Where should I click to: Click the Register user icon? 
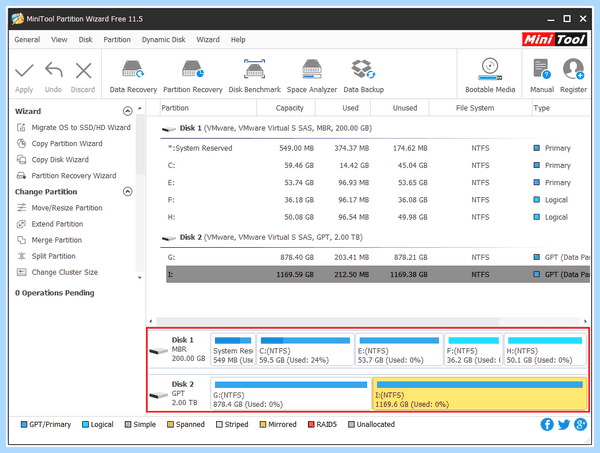click(573, 69)
